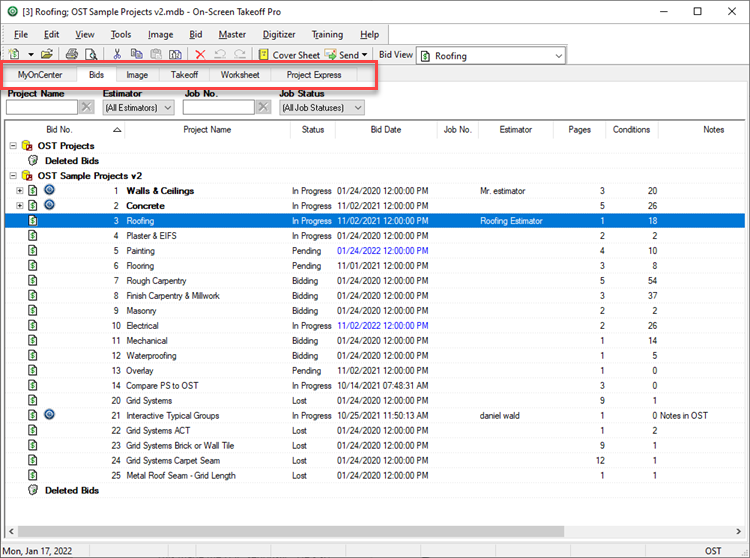
Task: Click the Cut scissors icon
Action: click(117, 55)
